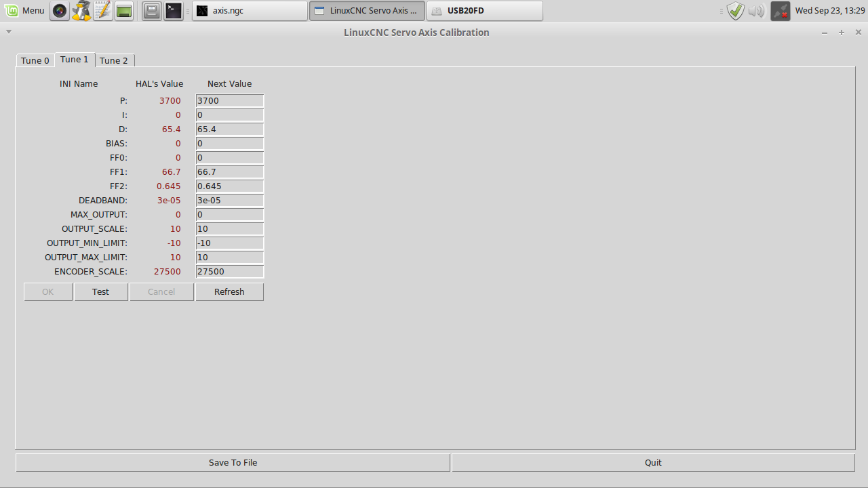Click HAL value 27500 in red
Image resolution: width=868 pixels, height=488 pixels.
[x=167, y=271]
